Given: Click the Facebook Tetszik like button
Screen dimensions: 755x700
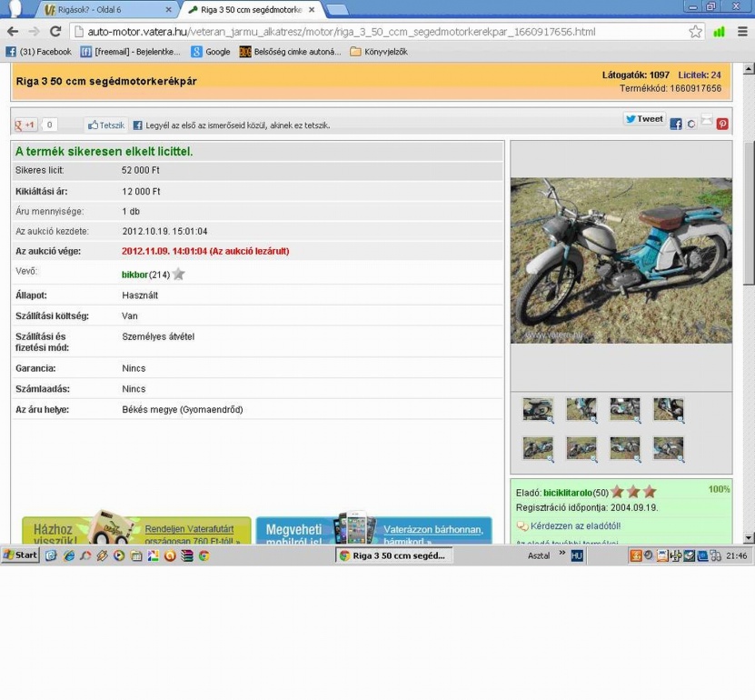Looking at the screenshot, I should [x=106, y=125].
